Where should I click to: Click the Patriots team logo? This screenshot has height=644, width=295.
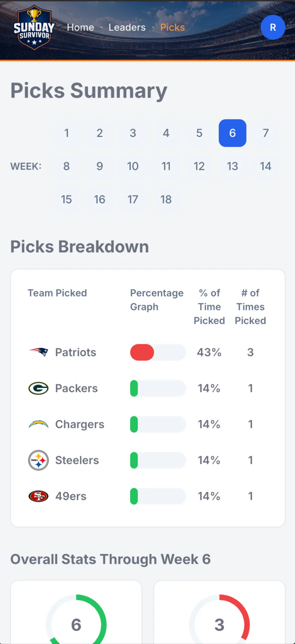(x=39, y=352)
